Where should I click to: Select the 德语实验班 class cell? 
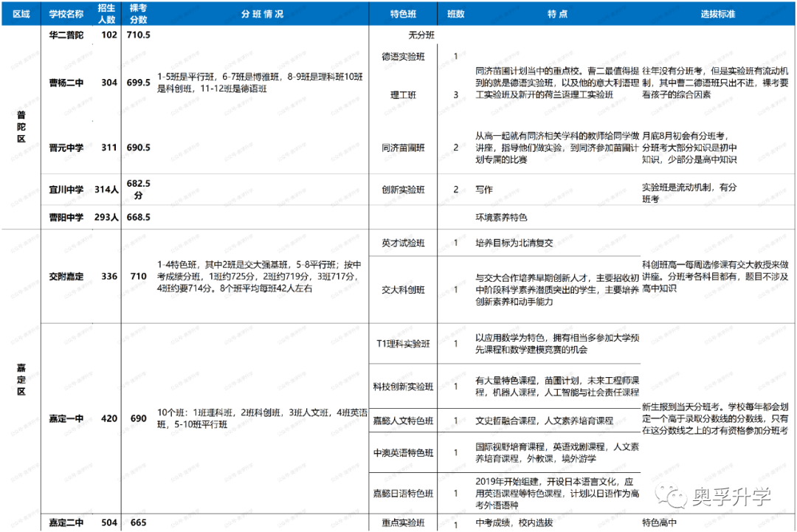pos(404,56)
